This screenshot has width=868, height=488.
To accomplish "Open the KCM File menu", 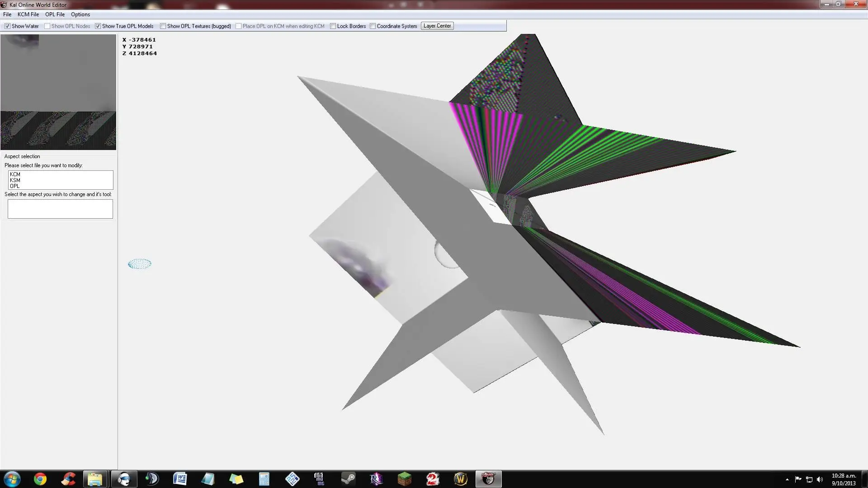I will pyautogui.click(x=28, y=14).
